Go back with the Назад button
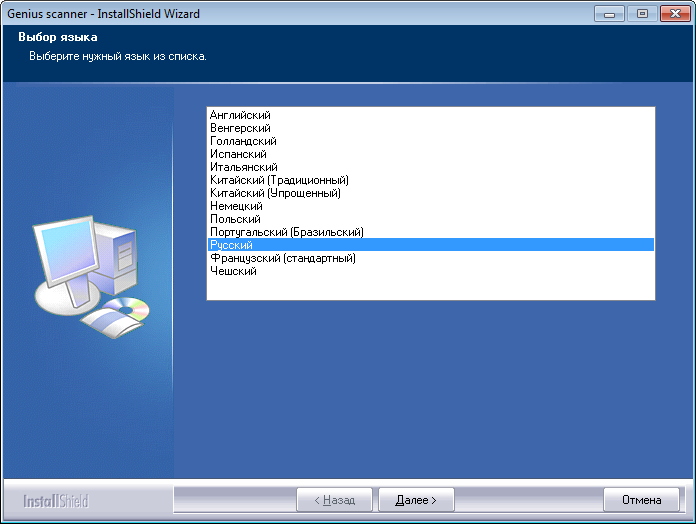Viewport: 696px width, 524px height. 334,500
